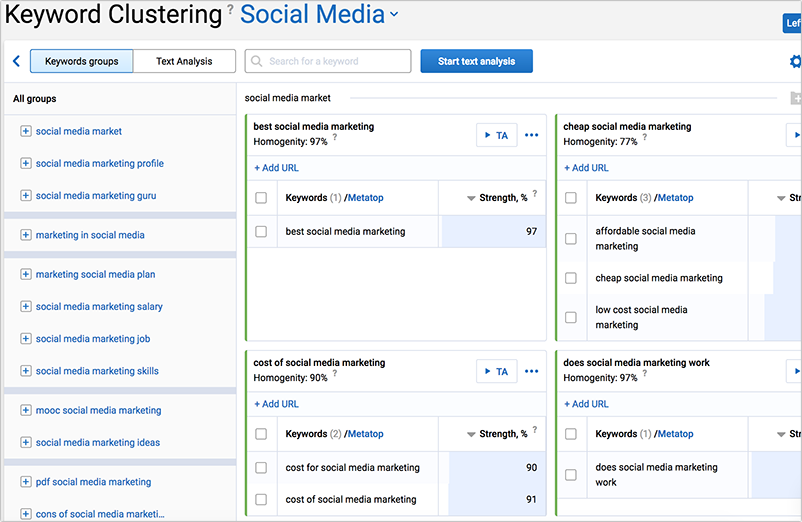The height and width of the screenshot is (522, 802).
Task: Expand the marketing in social media group
Action: [26, 235]
